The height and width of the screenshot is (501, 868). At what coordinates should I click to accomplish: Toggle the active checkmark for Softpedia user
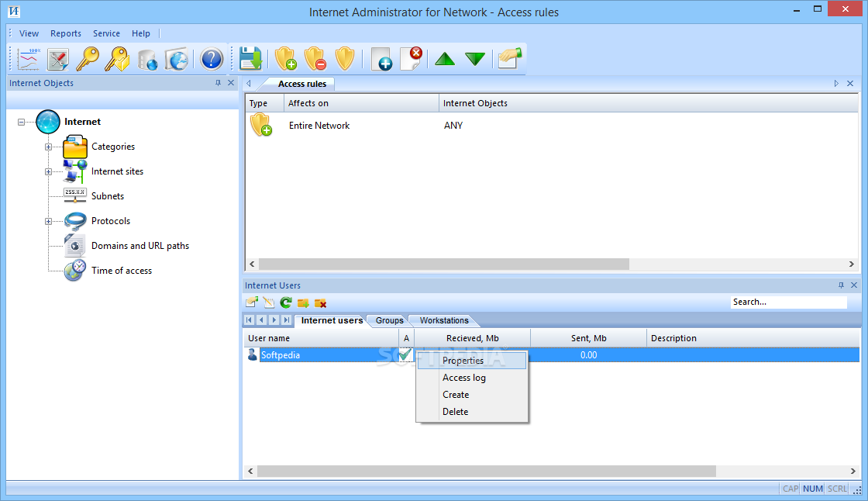pyautogui.click(x=406, y=354)
